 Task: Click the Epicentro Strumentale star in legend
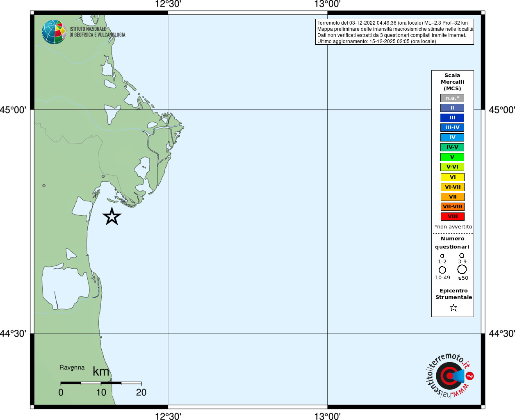point(453,308)
